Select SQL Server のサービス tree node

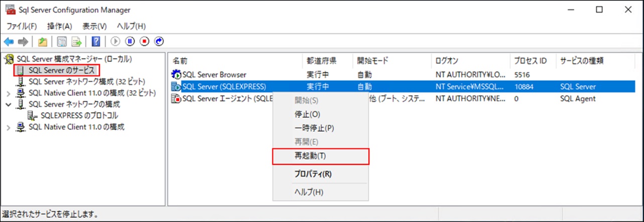61,70
